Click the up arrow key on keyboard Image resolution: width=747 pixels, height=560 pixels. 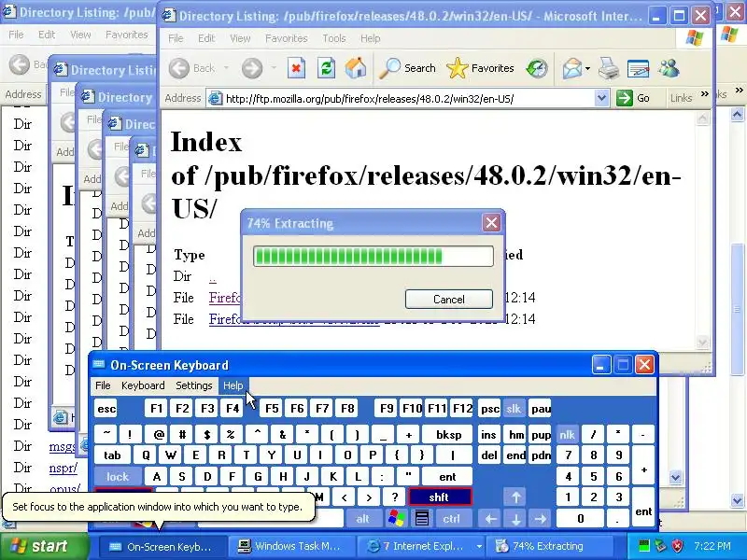[515, 497]
